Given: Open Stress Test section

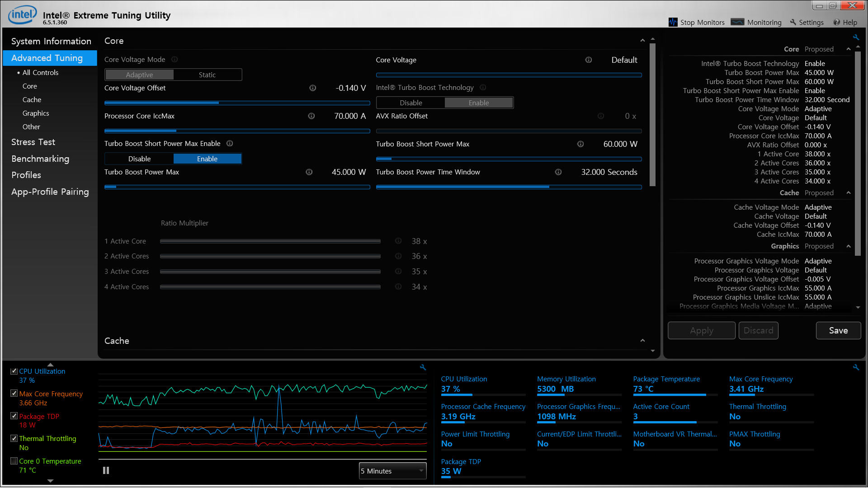Looking at the screenshot, I should point(33,142).
